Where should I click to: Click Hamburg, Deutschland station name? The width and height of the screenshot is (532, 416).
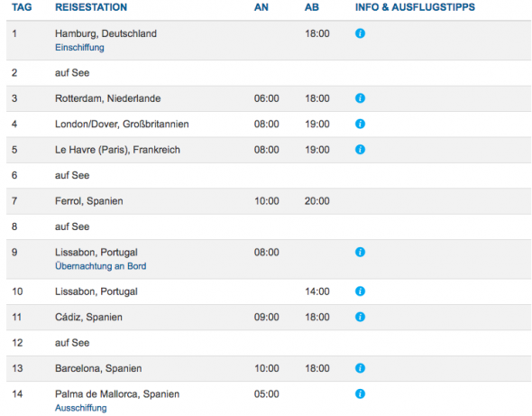pos(105,33)
